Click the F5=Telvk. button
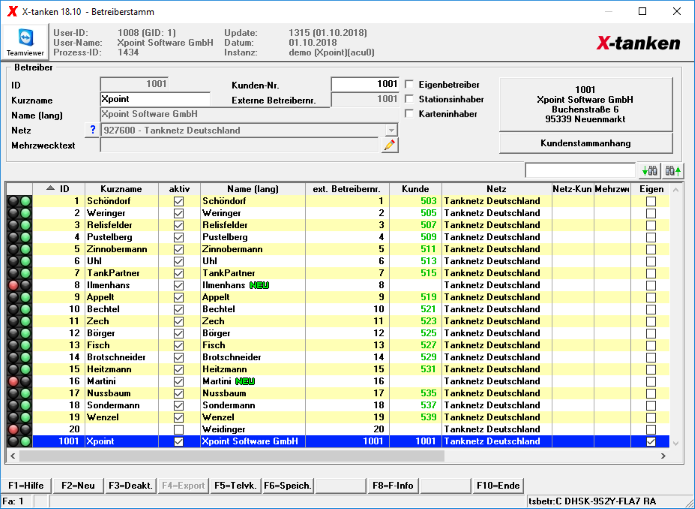 click(235, 486)
